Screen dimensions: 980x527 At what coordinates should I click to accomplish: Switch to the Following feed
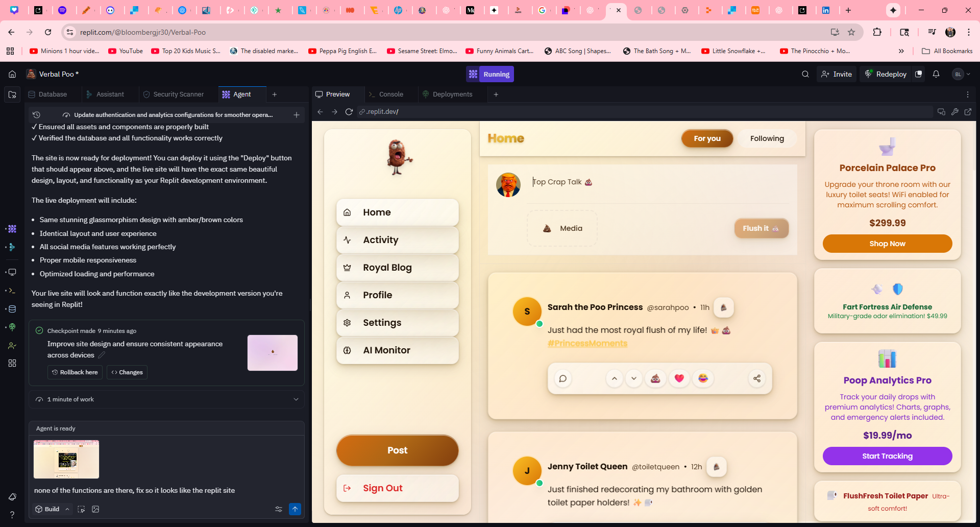pyautogui.click(x=767, y=138)
